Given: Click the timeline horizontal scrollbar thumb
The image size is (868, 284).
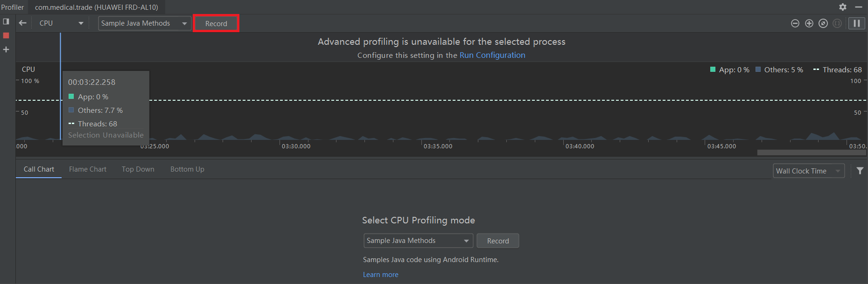Looking at the screenshot, I should click(811, 152).
